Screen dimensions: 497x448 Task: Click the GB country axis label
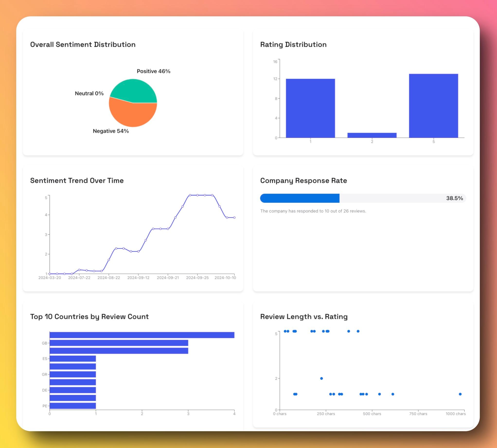click(44, 343)
